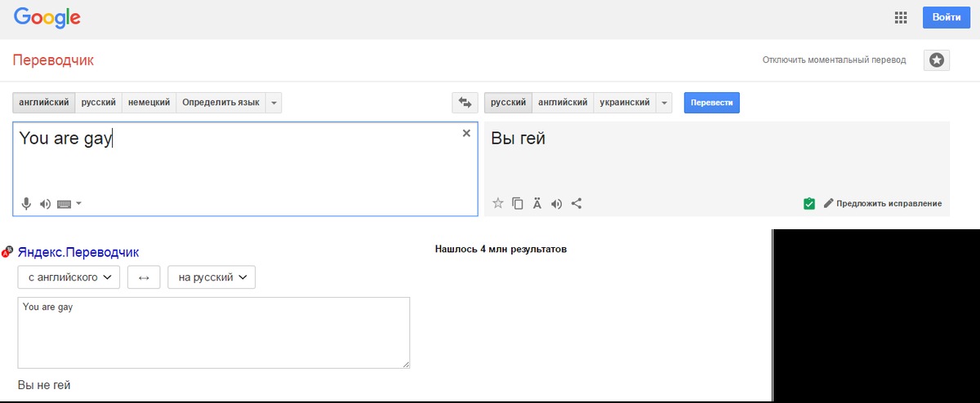
Task: Clear source text with the X icon
Action: click(466, 133)
